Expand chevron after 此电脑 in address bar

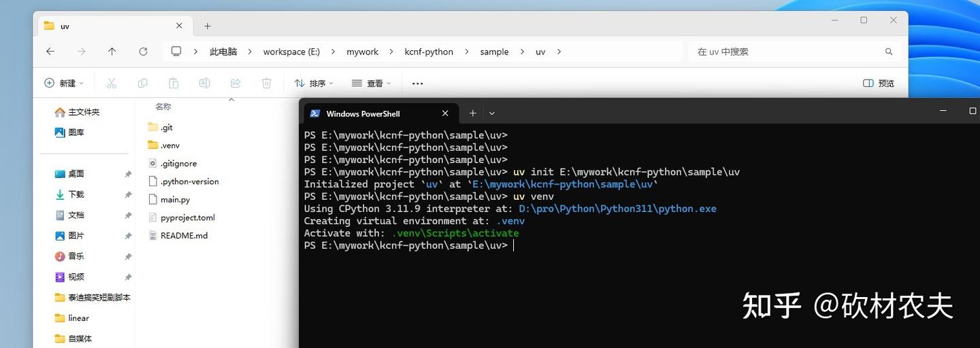pyautogui.click(x=250, y=52)
